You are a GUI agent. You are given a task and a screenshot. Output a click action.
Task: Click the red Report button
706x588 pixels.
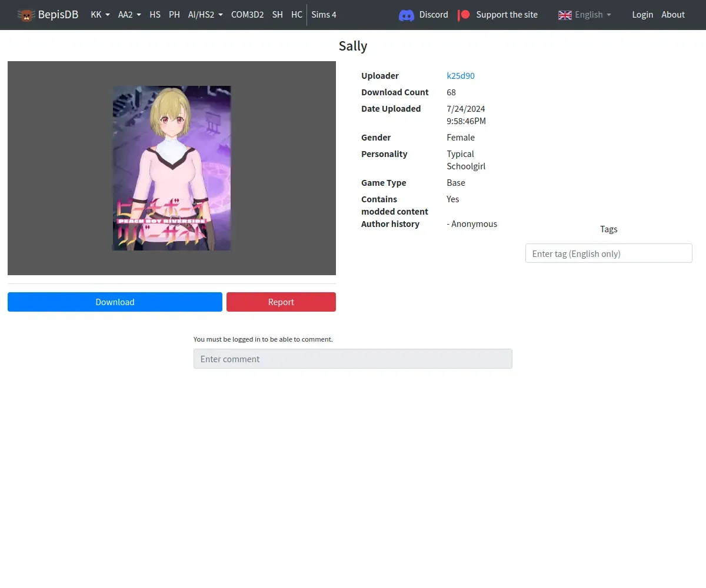tap(281, 302)
